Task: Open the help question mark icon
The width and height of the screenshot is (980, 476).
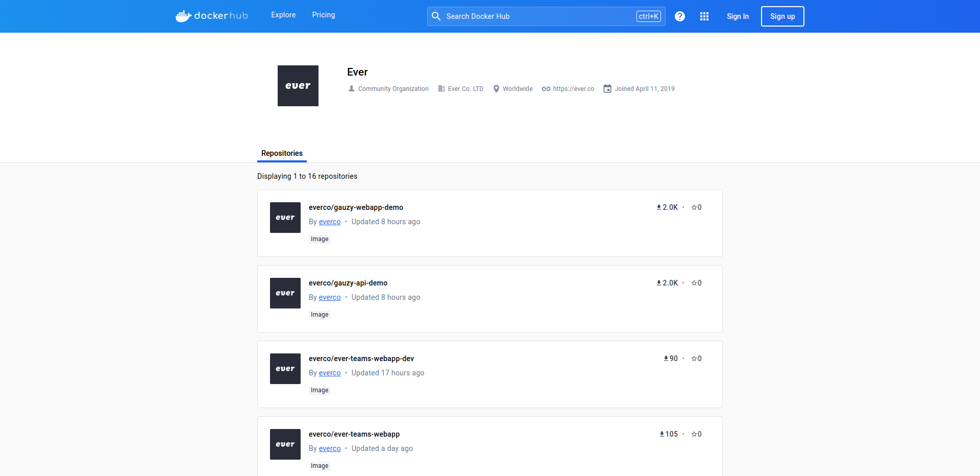Action: click(x=680, y=16)
